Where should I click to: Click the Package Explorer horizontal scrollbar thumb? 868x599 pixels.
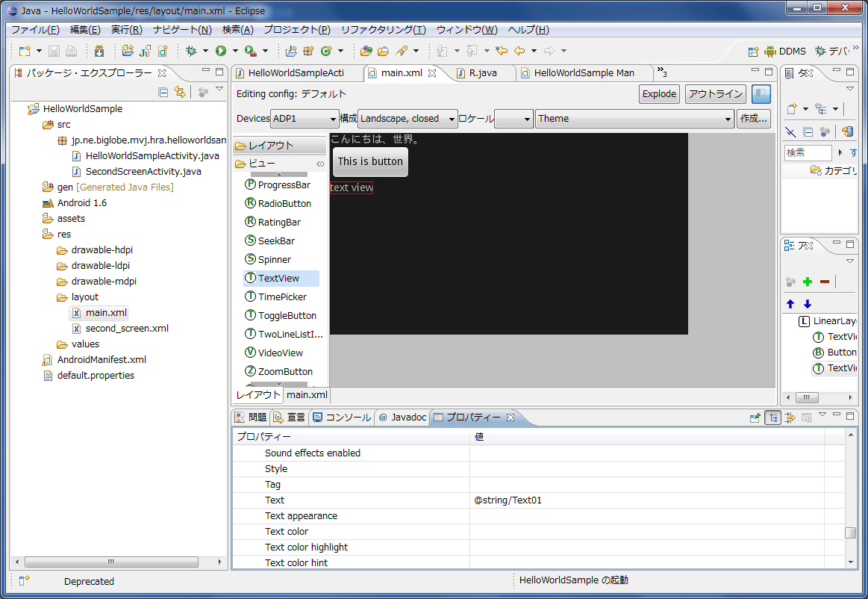click(x=111, y=562)
